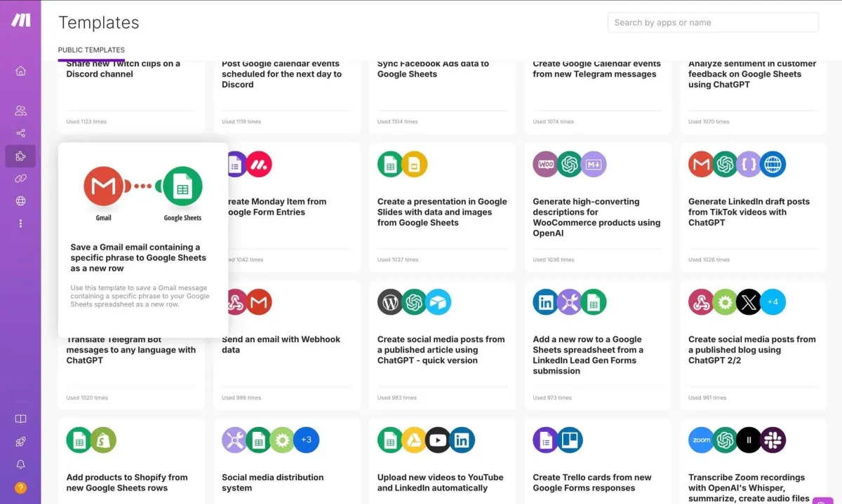This screenshot has width=842, height=504.
Task: Open Save a Gmail email template title
Action: coord(138,257)
